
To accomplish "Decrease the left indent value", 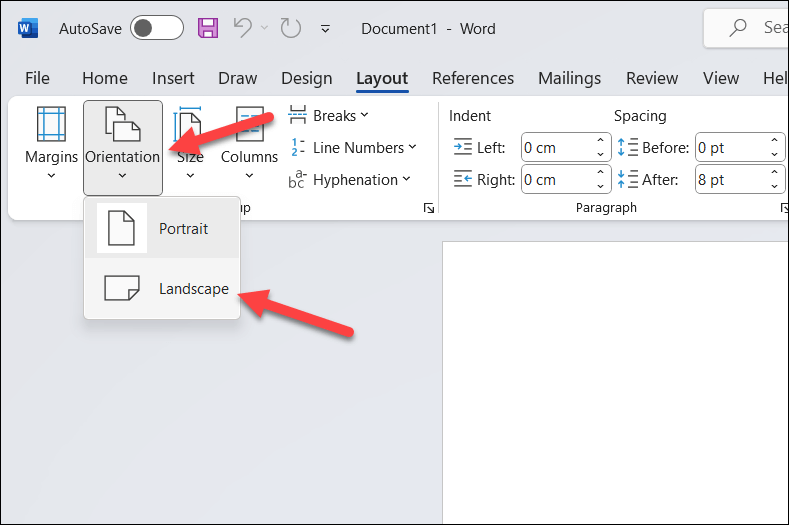I will (600, 155).
